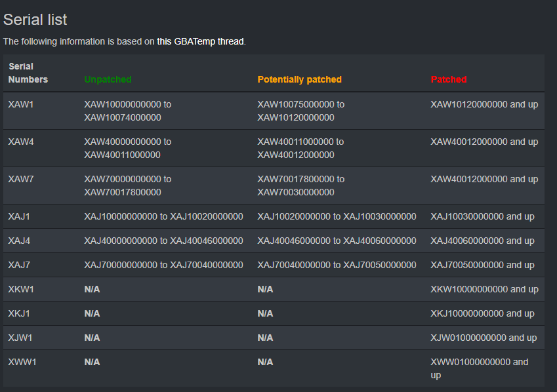
Task: Click the XAJ4 row label
Action: (x=19, y=241)
